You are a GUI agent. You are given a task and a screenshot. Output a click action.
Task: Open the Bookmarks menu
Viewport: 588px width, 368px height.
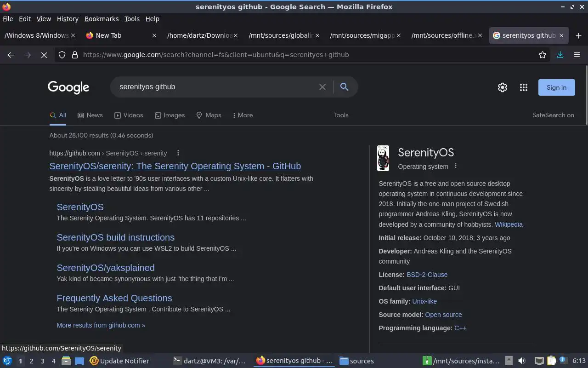coord(102,19)
